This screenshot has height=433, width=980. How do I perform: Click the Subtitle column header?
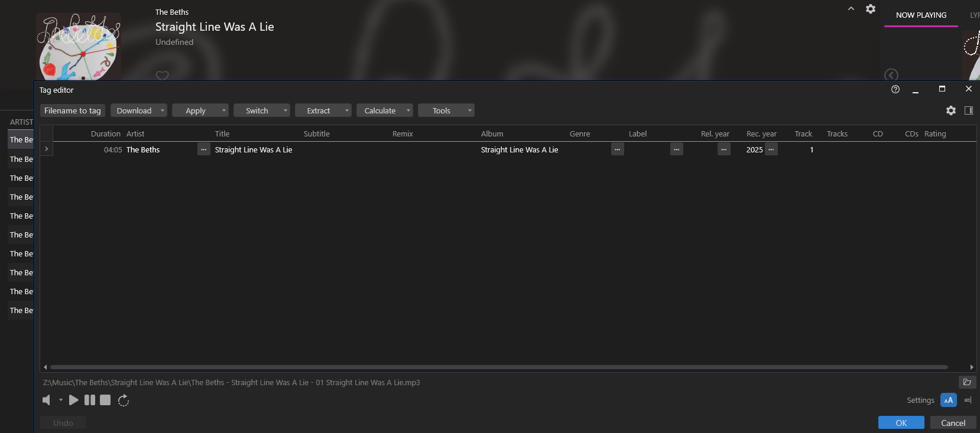(317, 134)
